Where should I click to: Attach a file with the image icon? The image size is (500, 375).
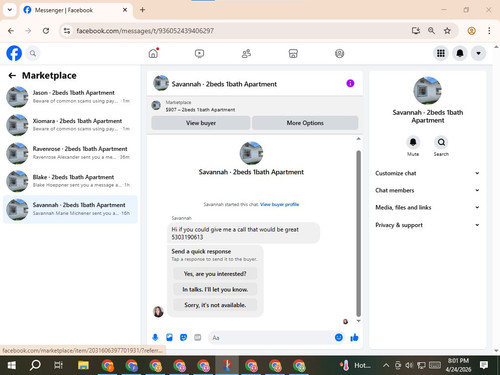pos(169,338)
